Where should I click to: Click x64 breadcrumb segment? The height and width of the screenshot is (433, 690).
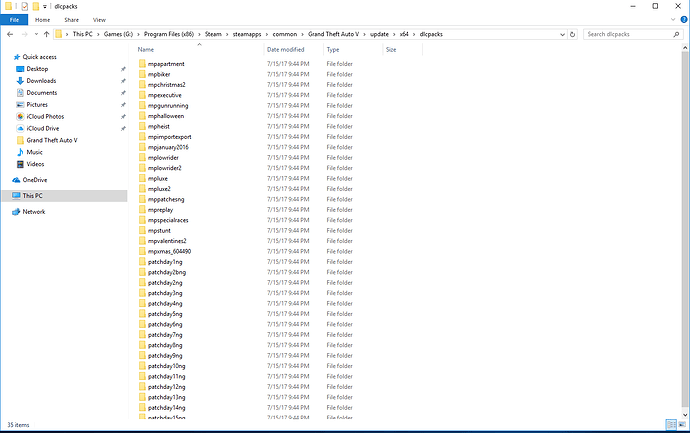[x=404, y=34]
